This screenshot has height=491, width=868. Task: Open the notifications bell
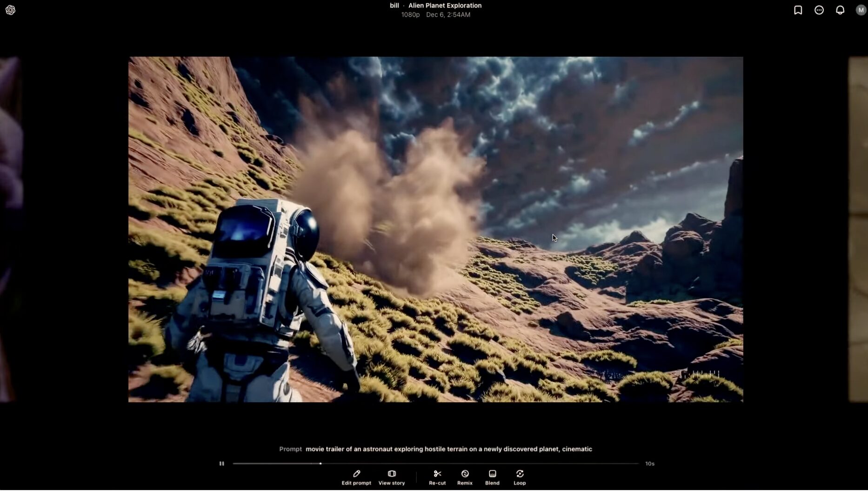[840, 10]
